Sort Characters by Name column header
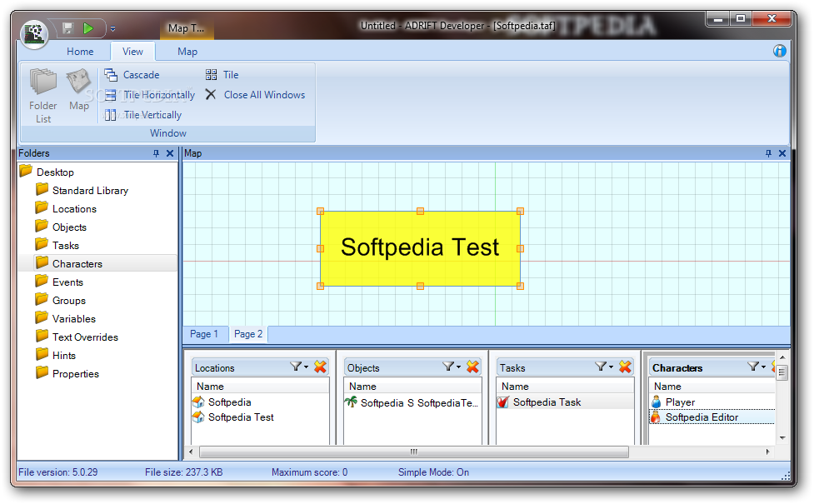This screenshot has width=814, height=504. (x=712, y=387)
